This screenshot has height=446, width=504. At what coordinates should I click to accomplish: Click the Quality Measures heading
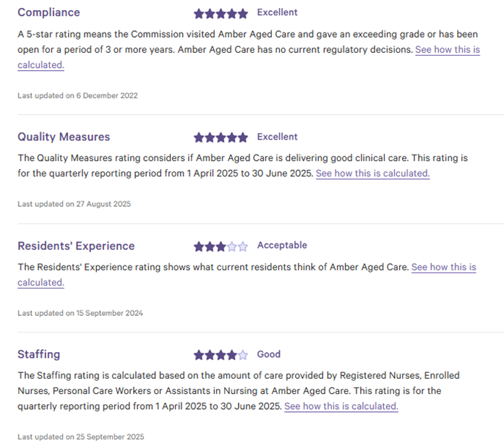click(64, 137)
